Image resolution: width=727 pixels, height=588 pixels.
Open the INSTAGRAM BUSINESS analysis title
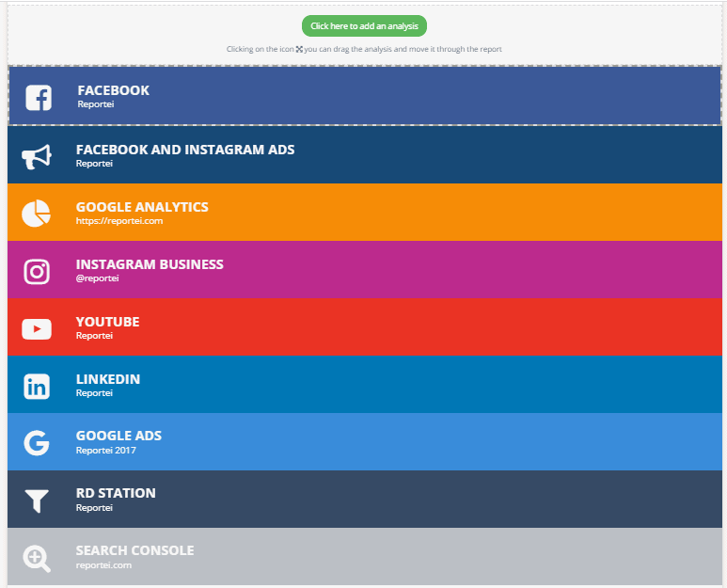tap(150, 264)
